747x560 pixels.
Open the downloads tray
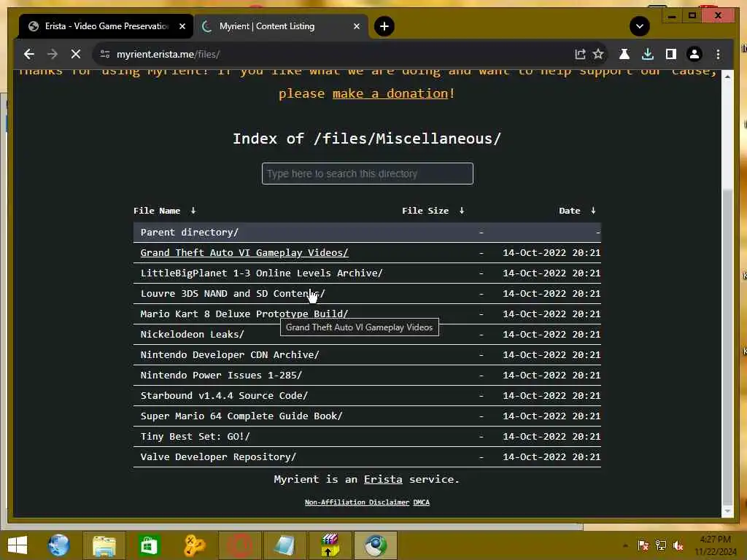[x=648, y=54]
